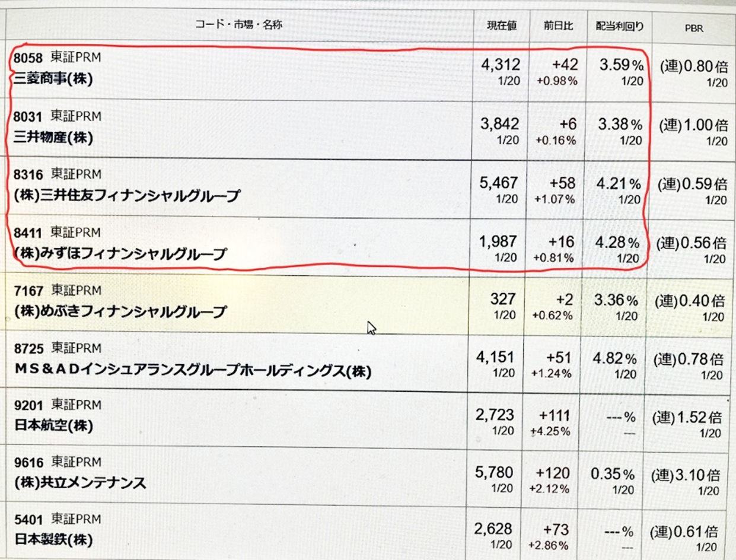Image resolution: width=736 pixels, height=560 pixels.
Task: Click the PBR column header
Action: coord(693,28)
